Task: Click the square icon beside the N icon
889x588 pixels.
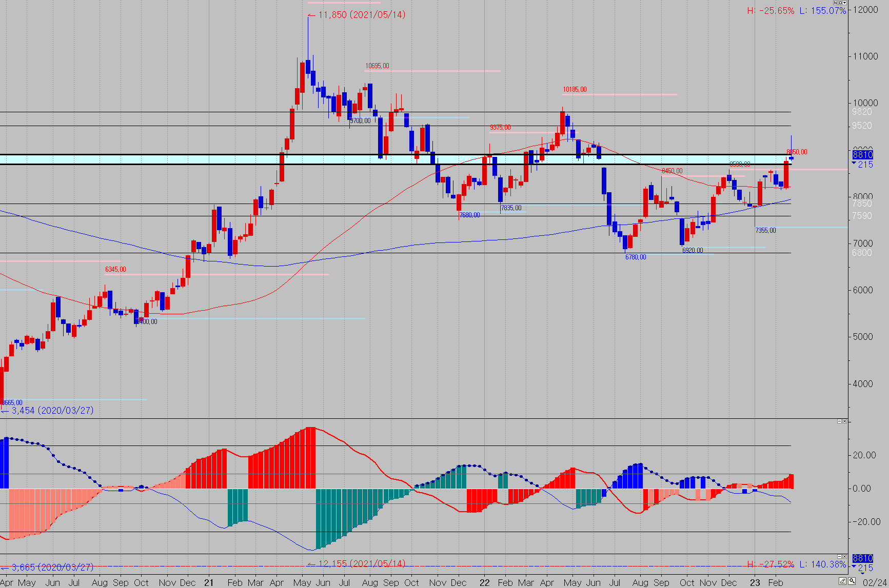Action: click(840, 3)
